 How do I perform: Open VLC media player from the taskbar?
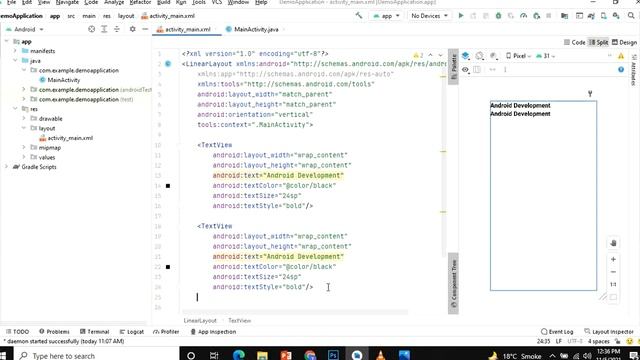point(380,355)
